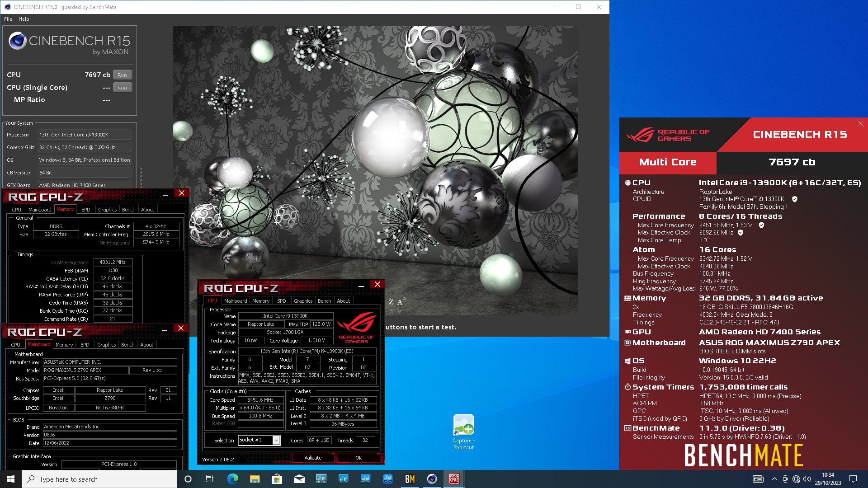Open the volume speaker tray icon

pyautogui.click(x=807, y=479)
